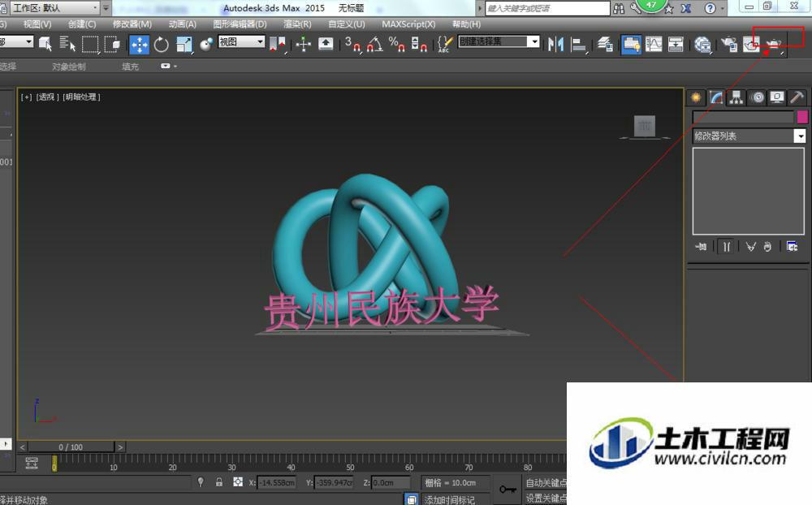
Task: Toggle Show End Result button
Action: click(727, 247)
